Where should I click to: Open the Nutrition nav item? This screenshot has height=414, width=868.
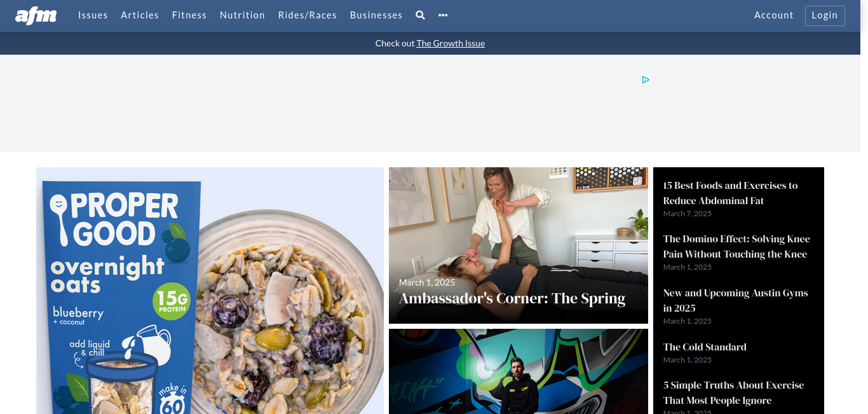click(x=242, y=15)
